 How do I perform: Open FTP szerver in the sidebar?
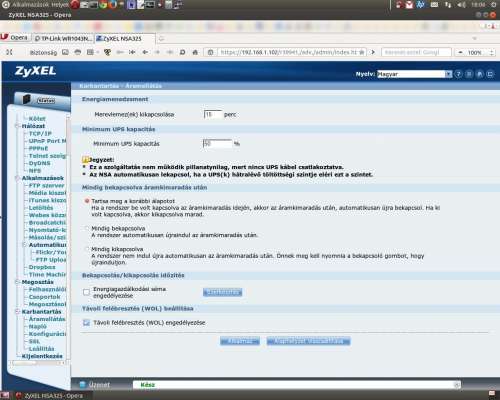tap(46, 185)
